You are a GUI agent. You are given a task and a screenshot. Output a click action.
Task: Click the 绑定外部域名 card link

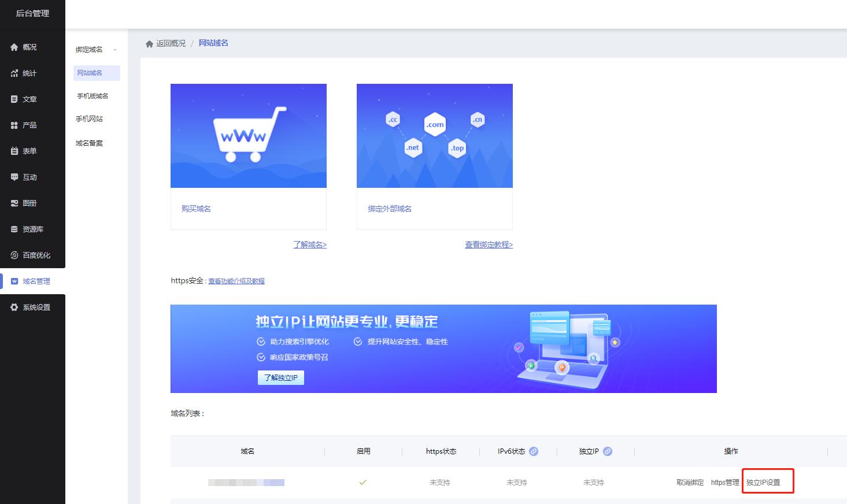click(390, 209)
